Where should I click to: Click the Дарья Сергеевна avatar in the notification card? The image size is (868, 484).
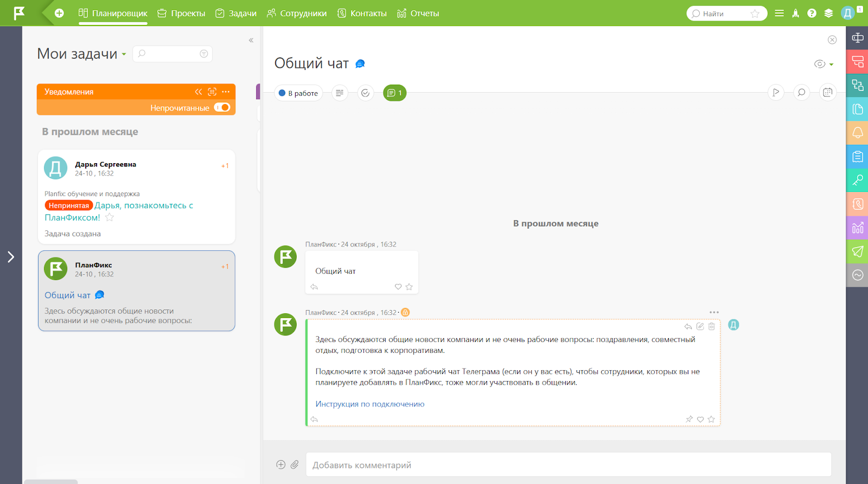[x=55, y=168]
